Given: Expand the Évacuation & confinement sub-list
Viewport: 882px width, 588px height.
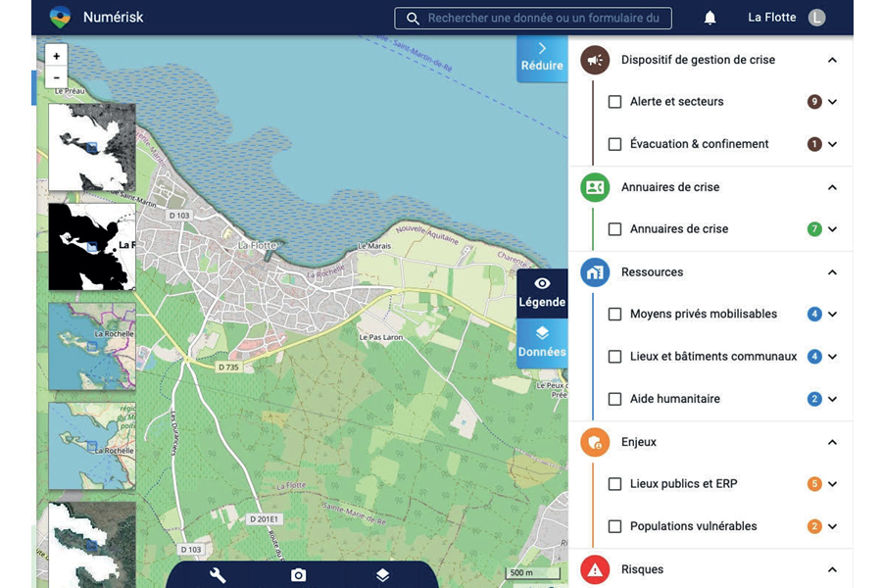Looking at the screenshot, I should click(832, 144).
